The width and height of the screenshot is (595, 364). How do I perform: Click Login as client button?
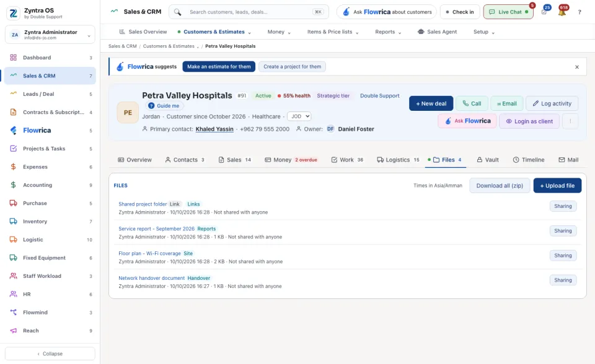tap(529, 121)
